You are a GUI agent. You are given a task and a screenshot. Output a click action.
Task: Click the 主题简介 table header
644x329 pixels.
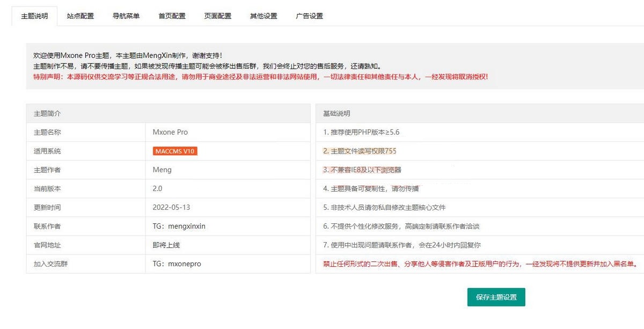click(169, 113)
